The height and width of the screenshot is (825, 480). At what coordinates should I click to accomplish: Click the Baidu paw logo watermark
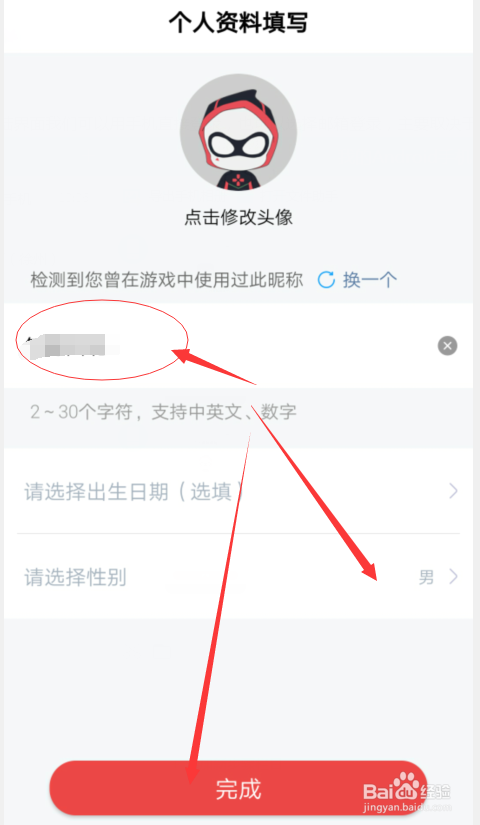point(405,785)
